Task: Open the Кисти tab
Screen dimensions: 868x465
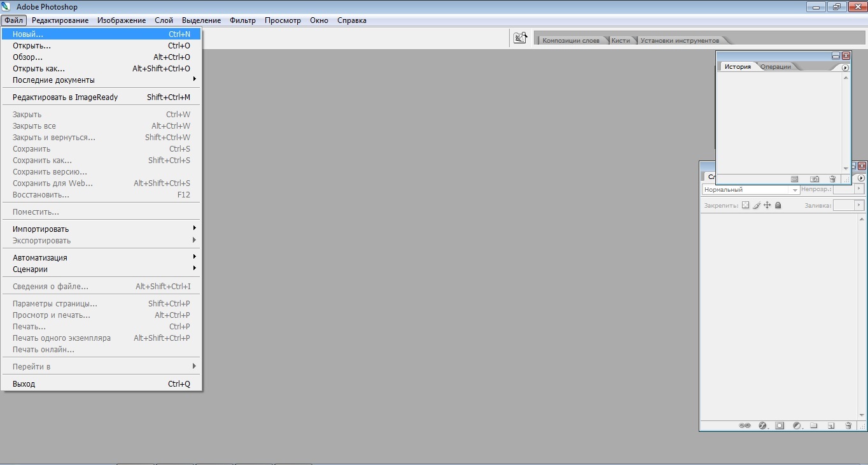Action: click(x=620, y=40)
